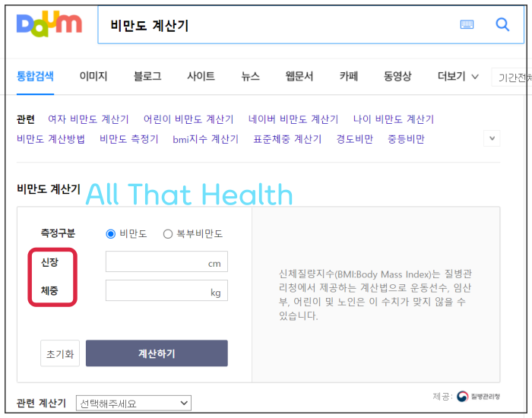Click the 비만도 계산기 section heading
This screenshot has height=418, width=532.
(x=49, y=189)
